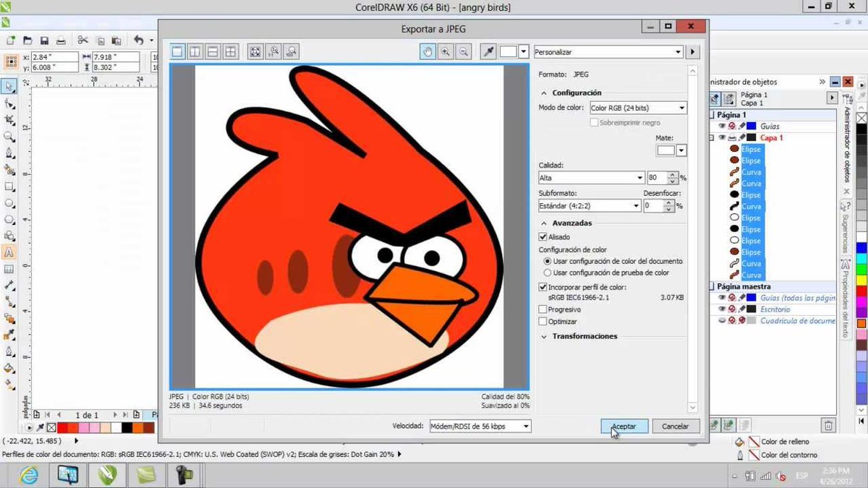Uncheck the Alisado checkbox
Image resolution: width=868 pixels, height=488 pixels.
click(544, 236)
